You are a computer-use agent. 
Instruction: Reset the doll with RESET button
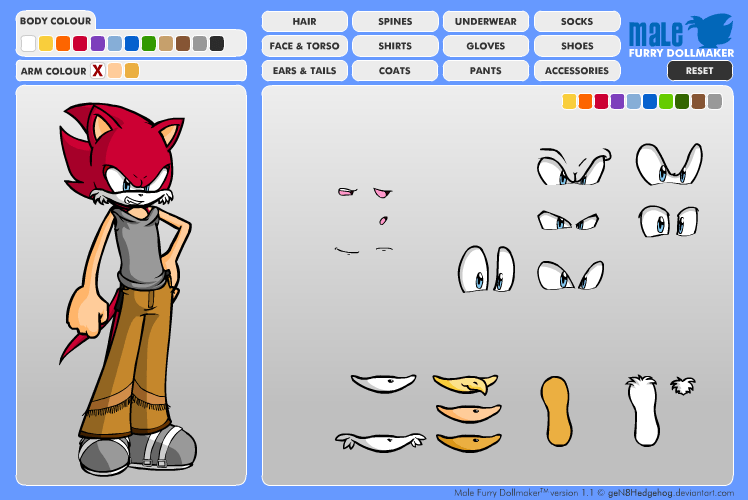point(699,71)
